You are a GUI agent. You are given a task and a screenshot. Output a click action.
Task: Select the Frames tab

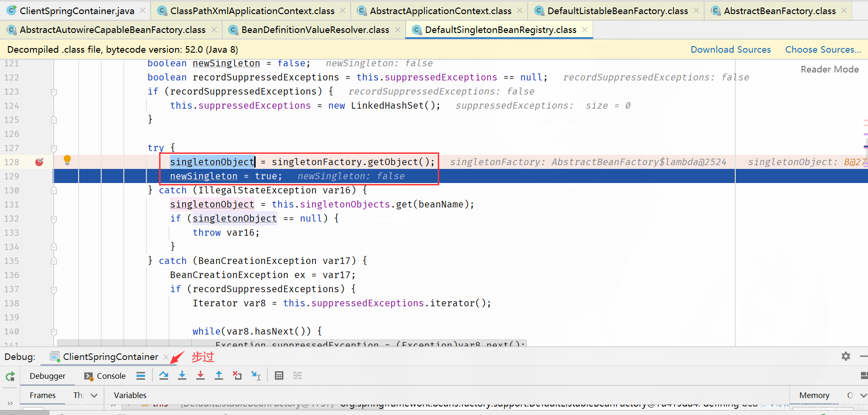click(42, 395)
